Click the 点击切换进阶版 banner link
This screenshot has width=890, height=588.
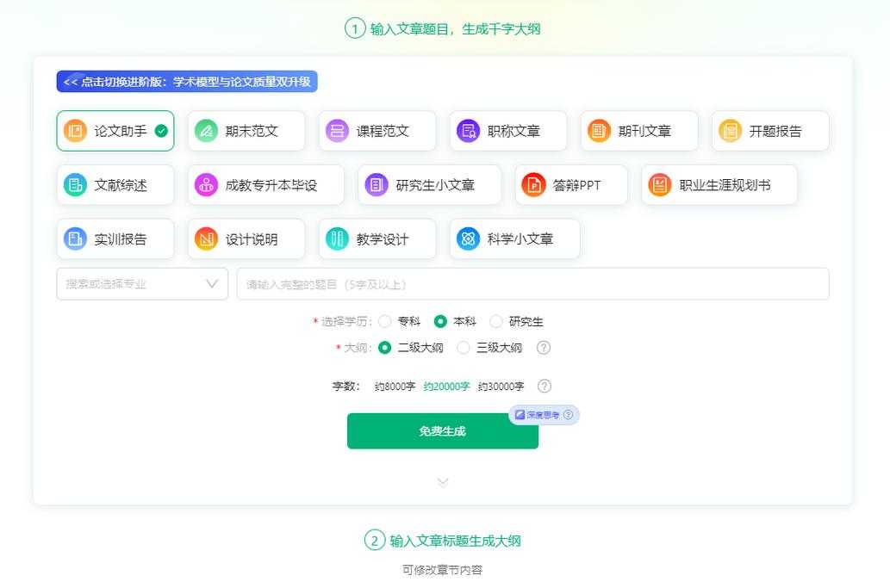(x=189, y=81)
